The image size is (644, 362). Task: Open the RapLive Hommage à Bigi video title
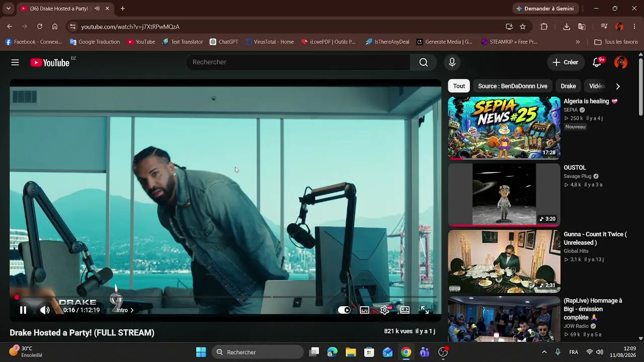coord(593,309)
